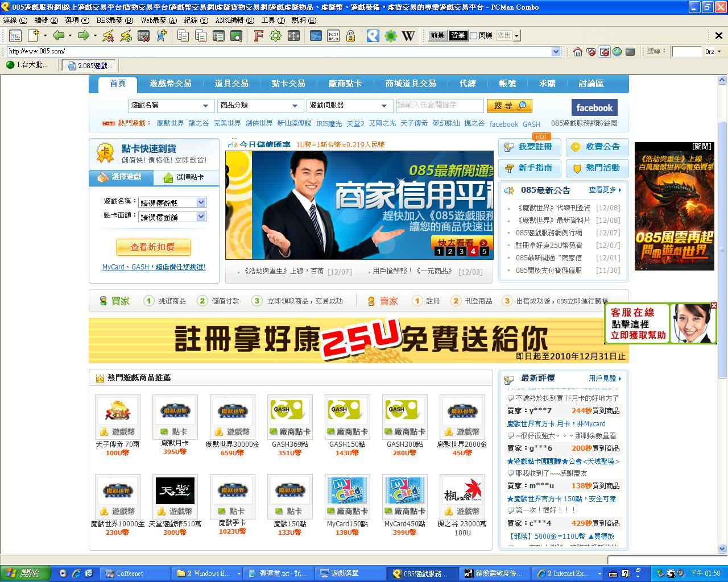The height and width of the screenshot is (582, 728).
Task: Click the toolbar 搜尋 search text box
Action: coord(687,52)
